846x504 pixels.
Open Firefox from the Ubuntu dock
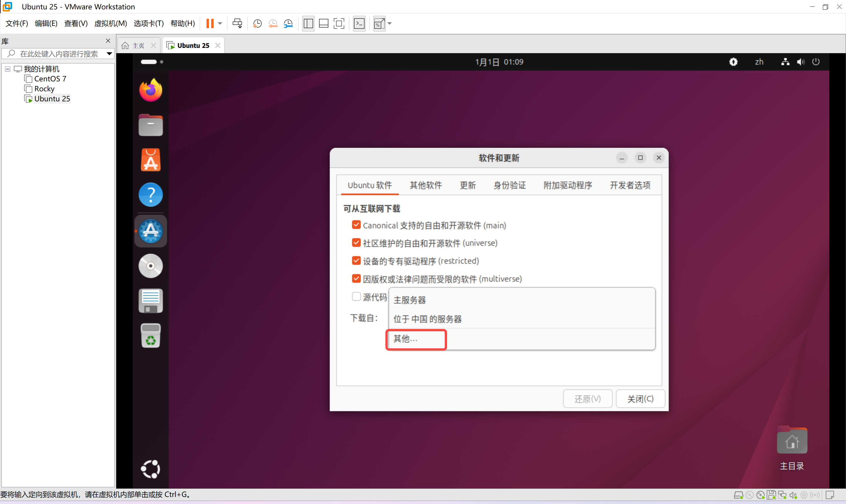[x=150, y=90]
